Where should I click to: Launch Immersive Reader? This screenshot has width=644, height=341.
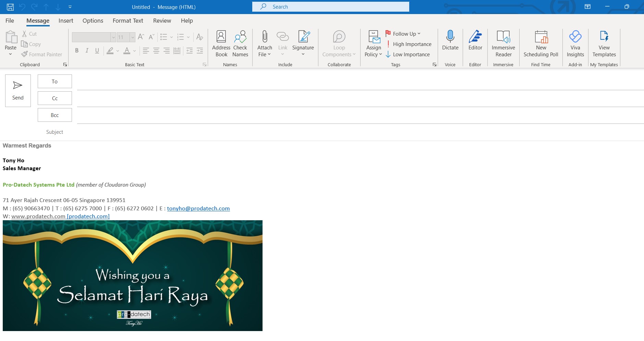tap(503, 43)
